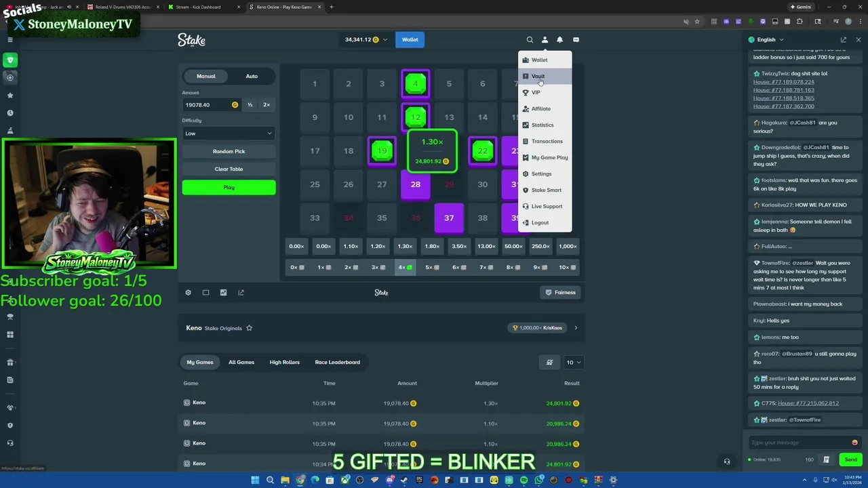Image resolution: width=868 pixels, height=488 pixels.
Task: Toggle Keno tile 28
Action: 416,184
